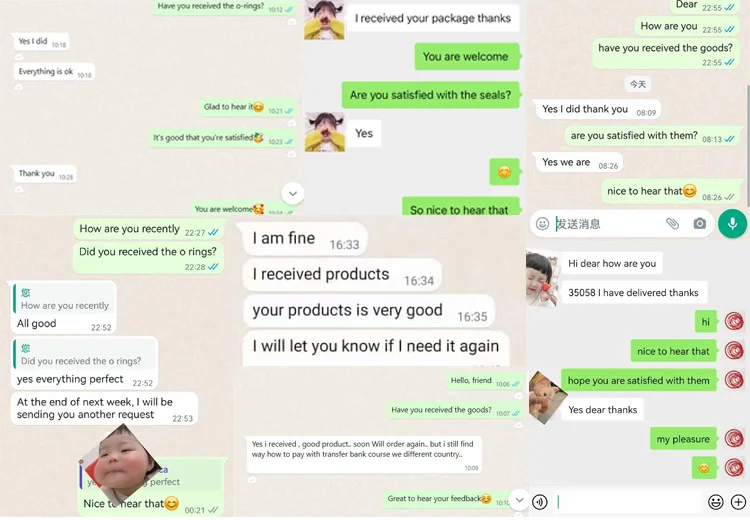Click the quoted 'How are you recently' reply
This screenshot has height=520, width=750.
[x=64, y=299]
